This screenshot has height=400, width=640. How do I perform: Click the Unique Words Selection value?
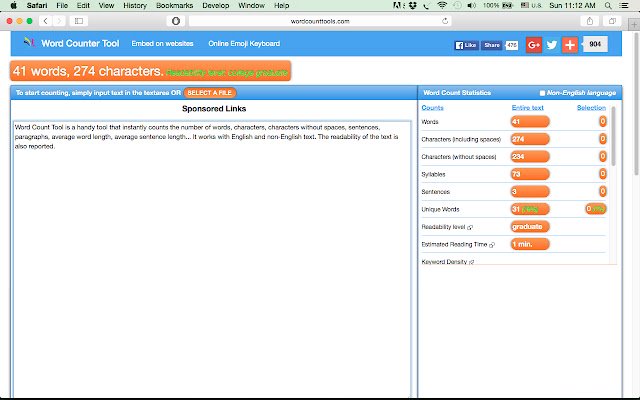coord(596,209)
